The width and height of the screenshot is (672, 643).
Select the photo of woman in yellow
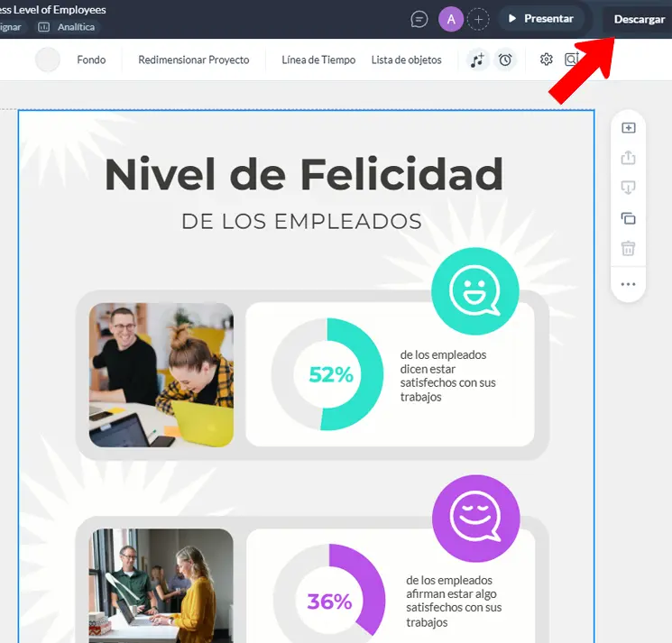tap(161, 585)
